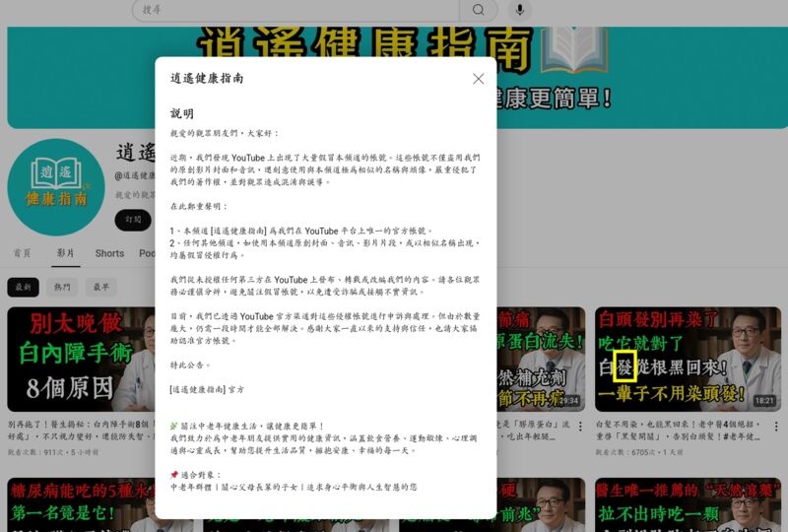
Task: Click the 在此鄭重聲明 line
Action: [199, 207]
